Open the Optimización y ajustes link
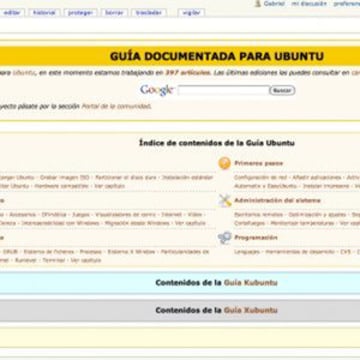The height and width of the screenshot is (360, 360). coord(317,215)
